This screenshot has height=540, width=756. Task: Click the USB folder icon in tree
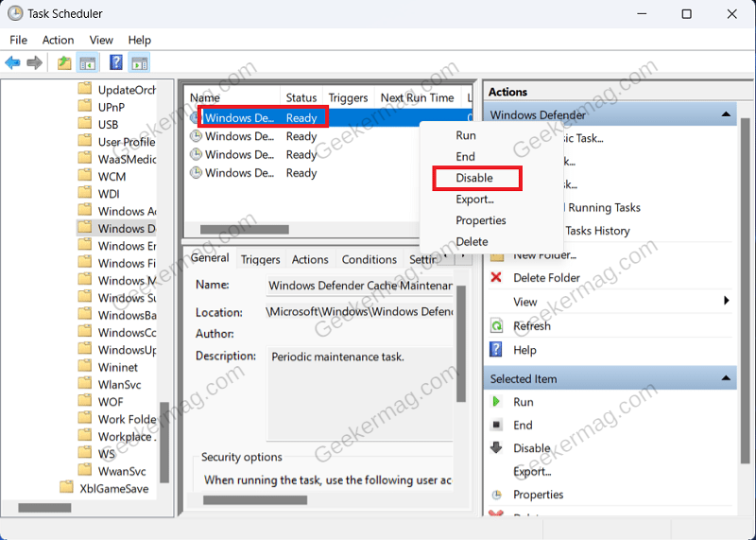[x=85, y=124]
